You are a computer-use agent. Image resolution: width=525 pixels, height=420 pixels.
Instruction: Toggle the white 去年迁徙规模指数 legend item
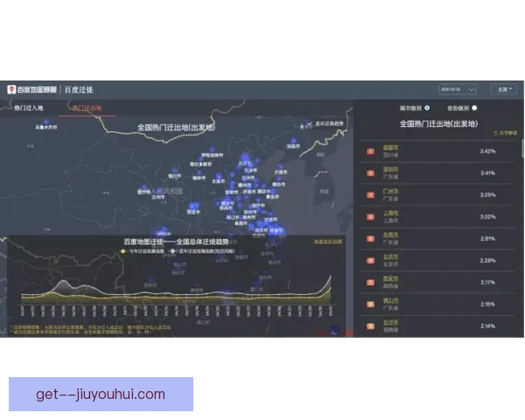click(x=203, y=251)
